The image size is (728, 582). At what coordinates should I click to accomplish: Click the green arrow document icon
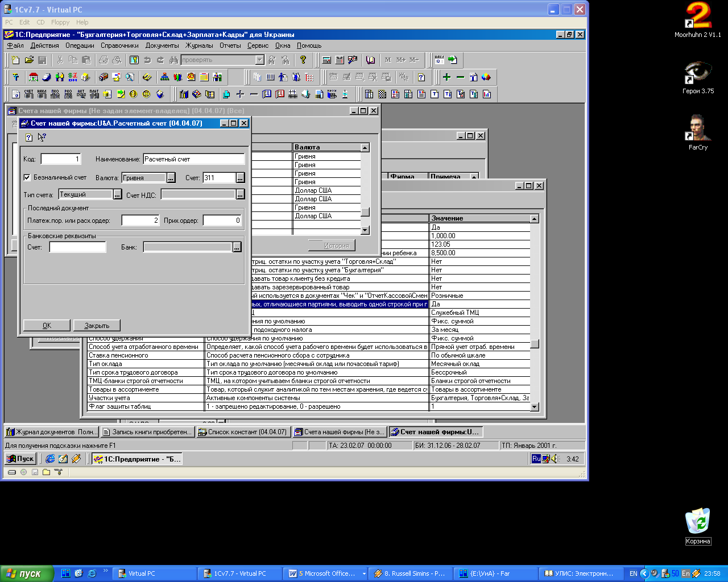453,60
